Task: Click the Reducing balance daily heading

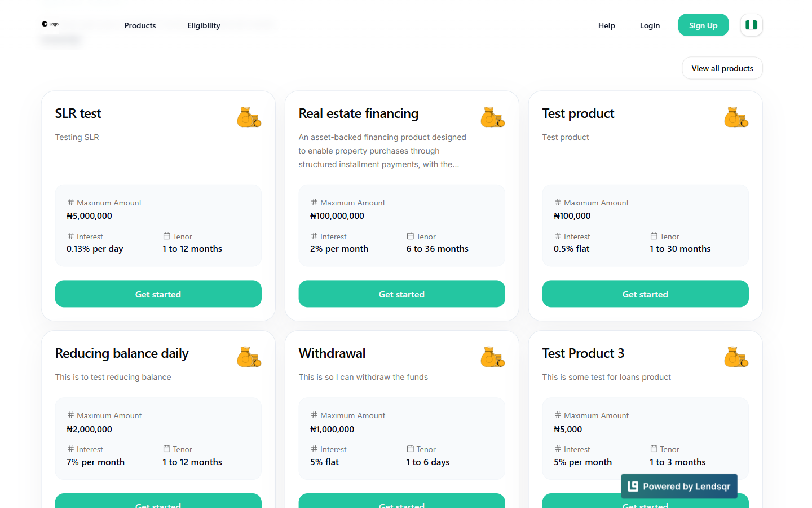Action: tap(122, 353)
